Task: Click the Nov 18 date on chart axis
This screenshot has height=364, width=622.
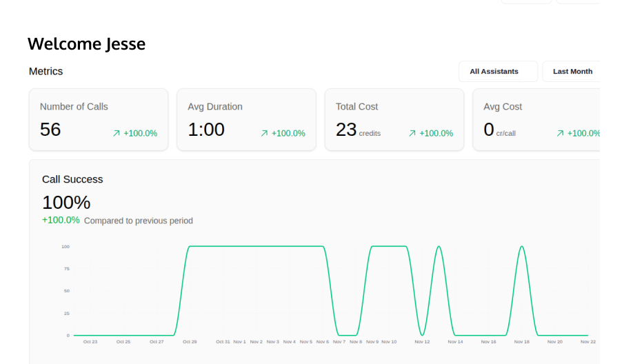Action: tap(522, 342)
